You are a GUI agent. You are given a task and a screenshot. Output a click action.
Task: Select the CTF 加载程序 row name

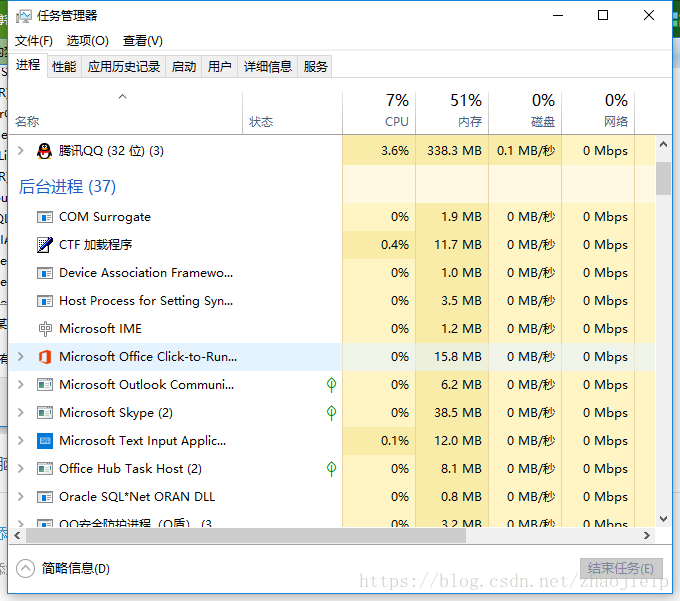tap(95, 245)
